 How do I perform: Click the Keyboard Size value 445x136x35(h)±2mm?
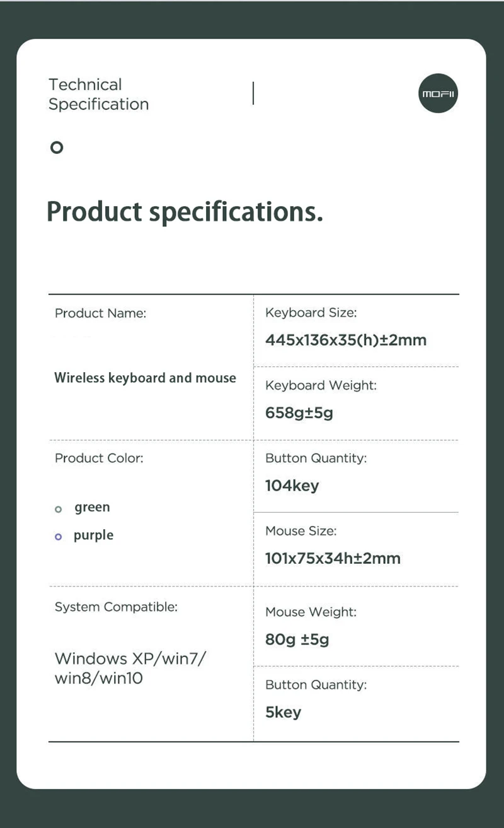click(346, 340)
